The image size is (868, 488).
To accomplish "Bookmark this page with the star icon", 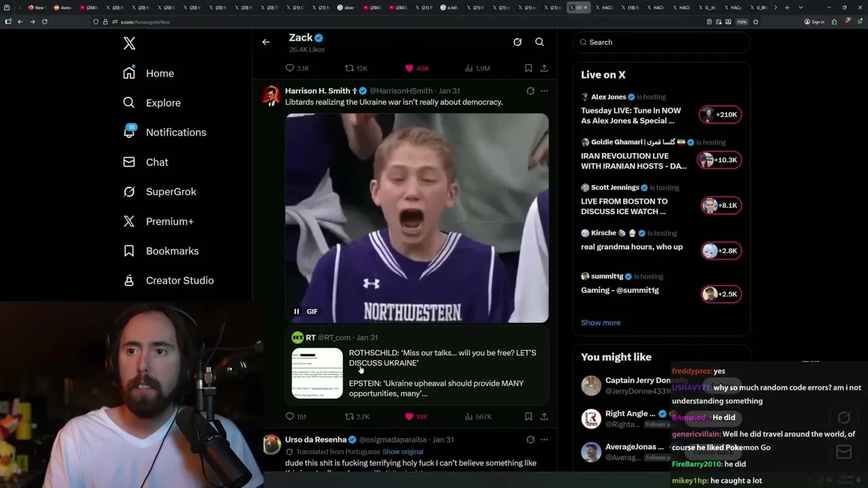I will pos(755,22).
